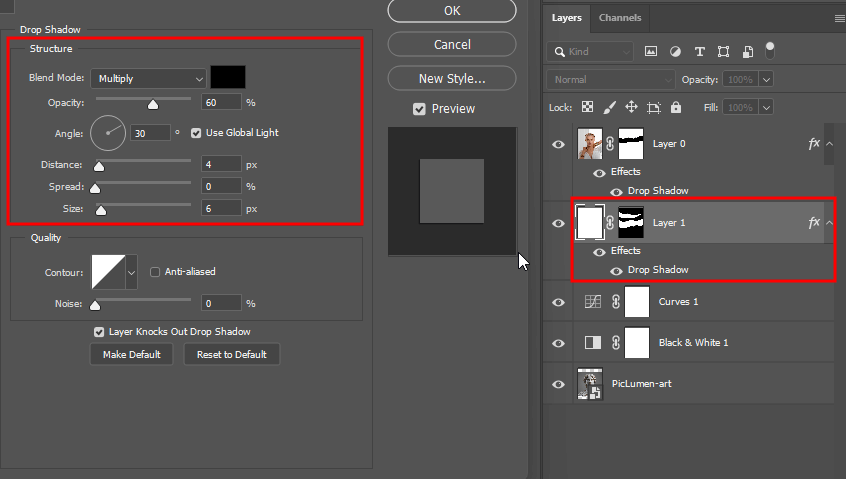Open layer Kind filter dropdown
Viewport: 846px width, 479px height.
[590, 52]
